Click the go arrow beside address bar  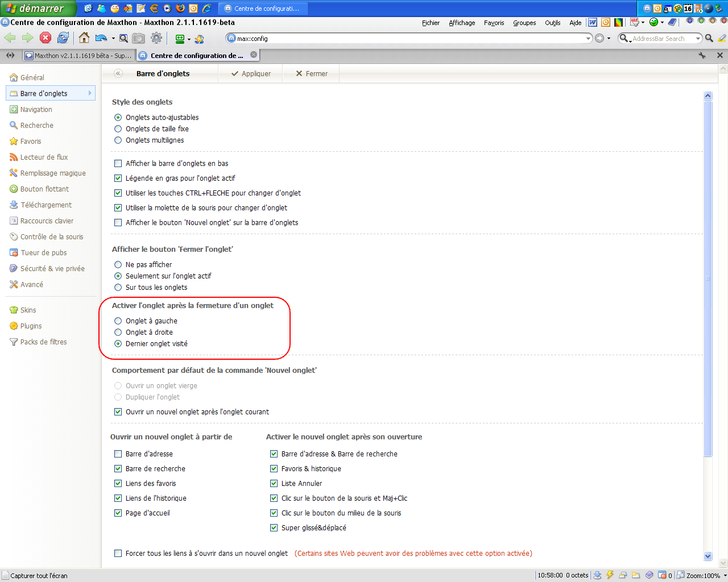coord(599,38)
